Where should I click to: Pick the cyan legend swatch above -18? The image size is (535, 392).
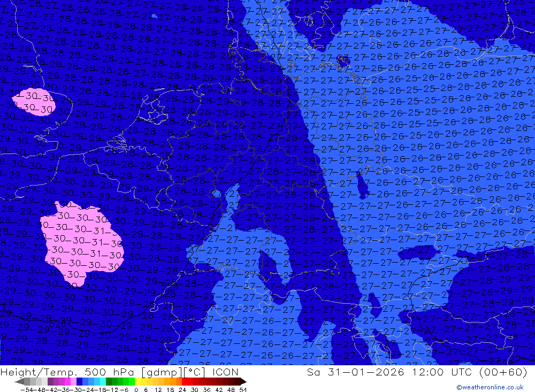pyautogui.click(x=103, y=382)
